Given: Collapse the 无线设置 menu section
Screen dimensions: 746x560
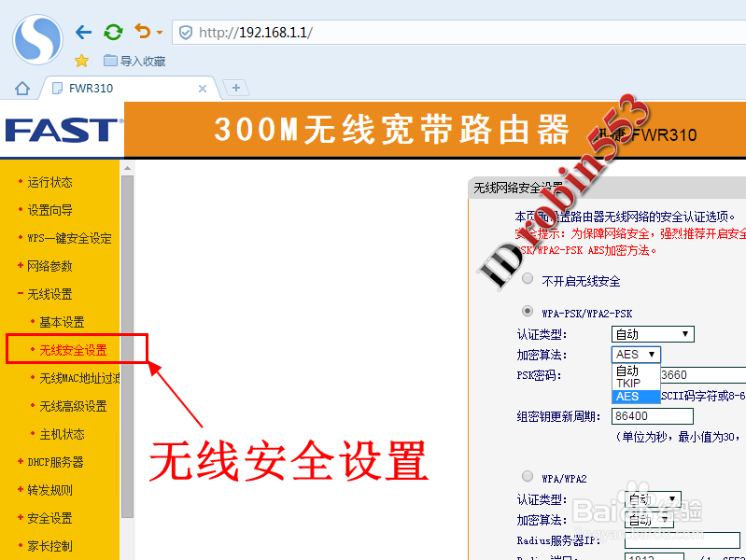Looking at the screenshot, I should pos(50,294).
